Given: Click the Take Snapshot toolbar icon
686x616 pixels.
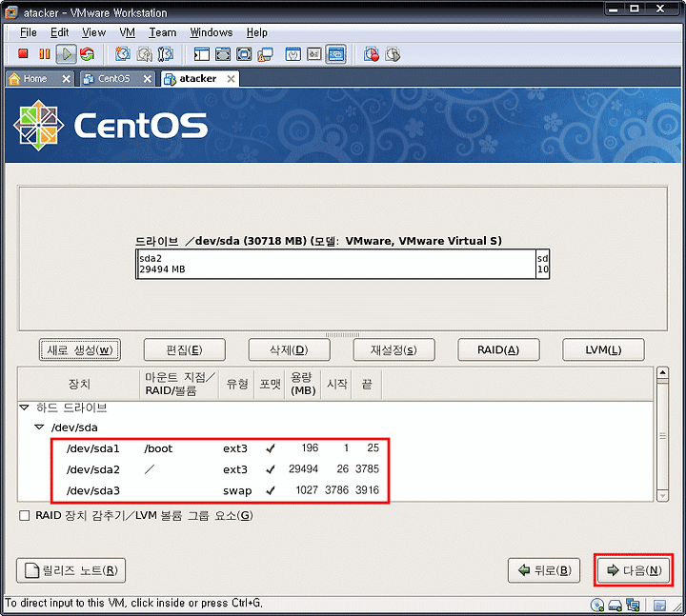Looking at the screenshot, I should pos(123,54).
